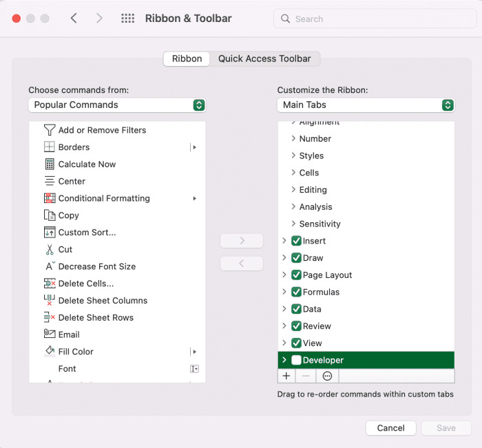Select the Sensitivity group row
This screenshot has height=448, width=482.
tap(366, 224)
